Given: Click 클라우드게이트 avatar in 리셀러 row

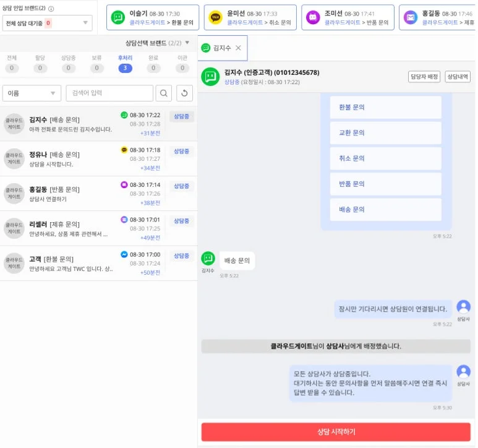Looking at the screenshot, I should [14, 228].
